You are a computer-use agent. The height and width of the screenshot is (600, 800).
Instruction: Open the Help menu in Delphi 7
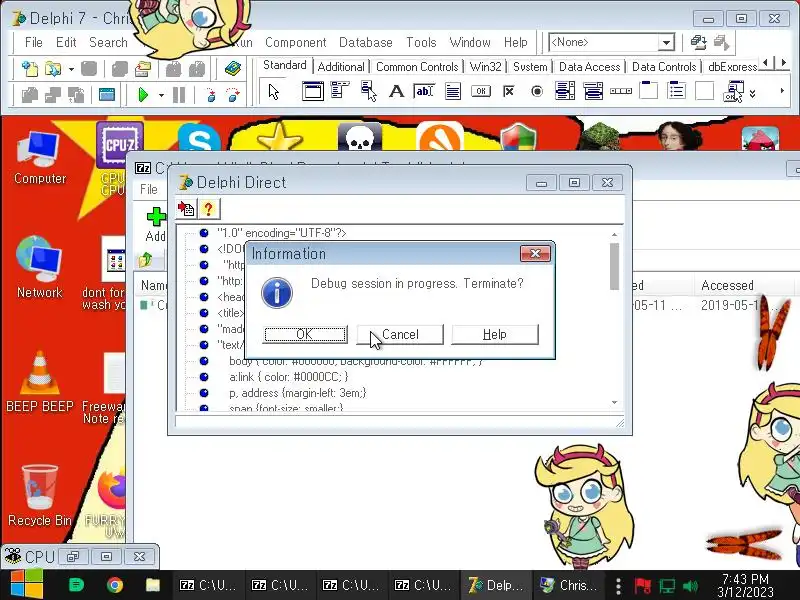(515, 42)
